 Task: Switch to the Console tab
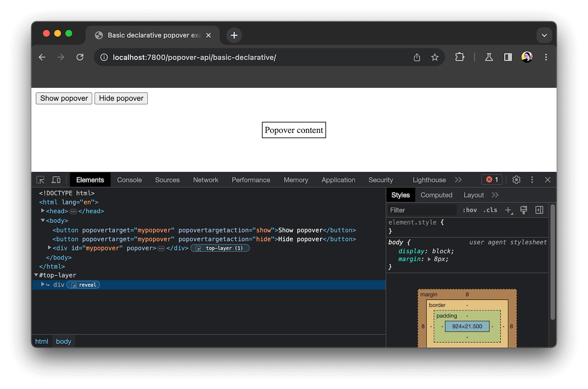pyautogui.click(x=129, y=180)
